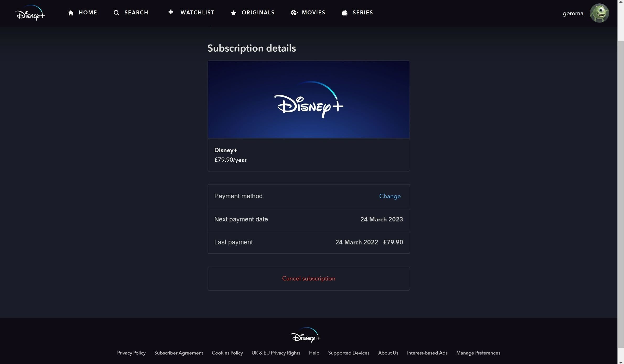This screenshot has height=364, width=624.
Task: Open the Privacy Policy
Action: 131,353
